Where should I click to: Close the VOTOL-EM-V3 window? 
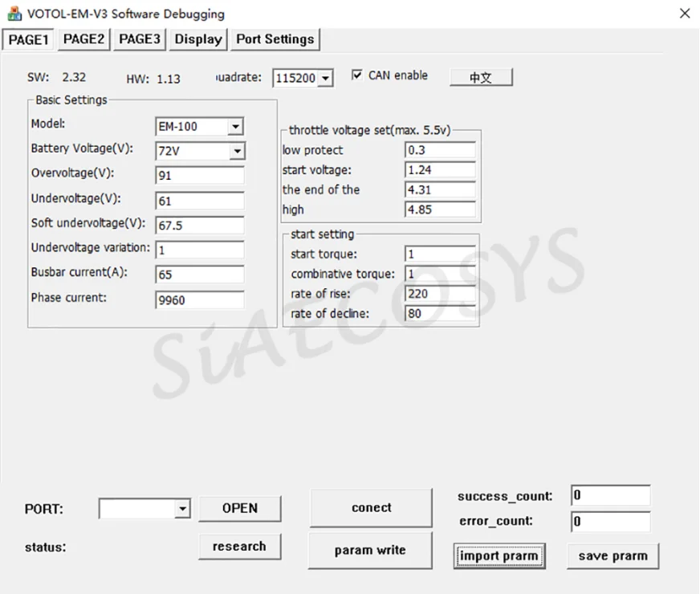(685, 14)
